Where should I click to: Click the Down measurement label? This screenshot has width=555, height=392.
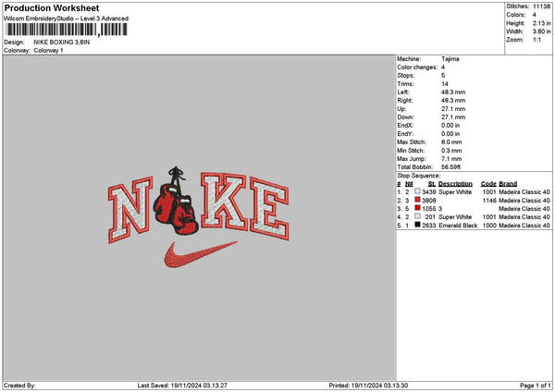[x=405, y=117]
